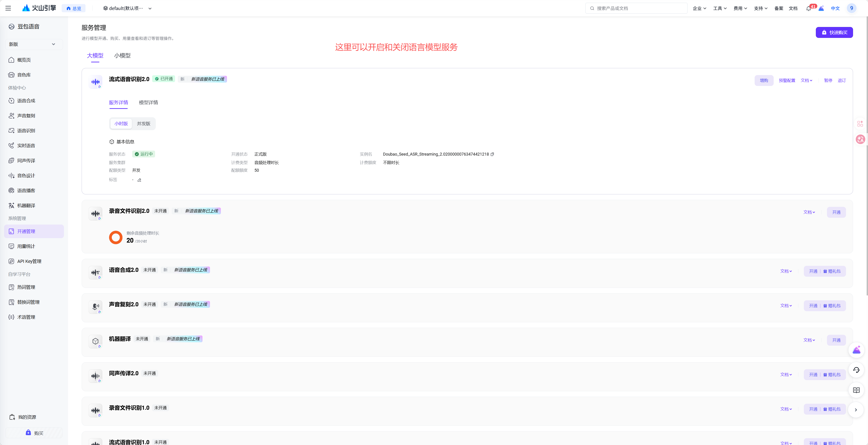Expand the 企业 menu
Screen dimensions: 868x445
tap(699, 8)
